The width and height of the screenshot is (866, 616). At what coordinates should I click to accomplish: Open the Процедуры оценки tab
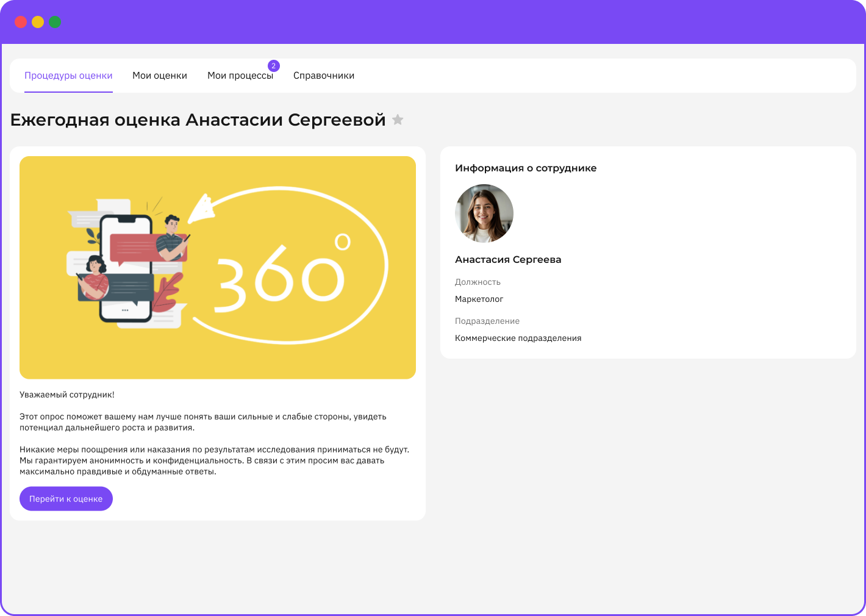68,76
